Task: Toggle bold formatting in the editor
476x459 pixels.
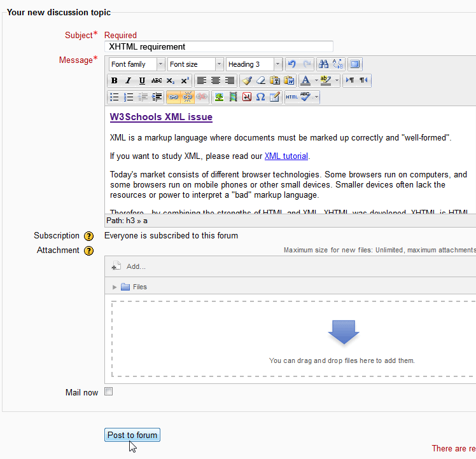Action: point(115,81)
